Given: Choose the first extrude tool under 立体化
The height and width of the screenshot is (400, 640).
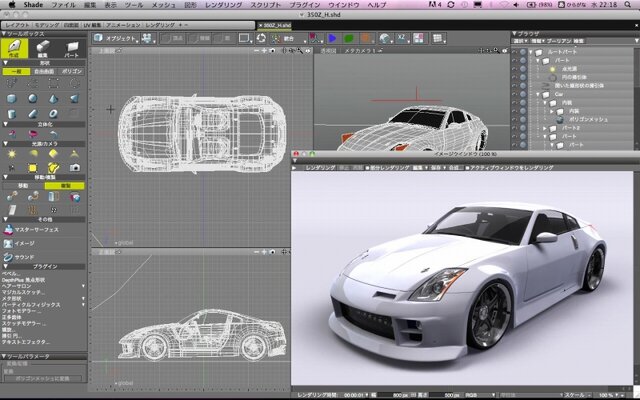Looking at the screenshot, I should 11,134.
